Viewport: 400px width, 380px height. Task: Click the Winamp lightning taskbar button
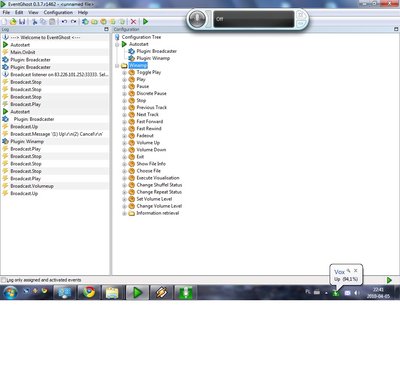[x=161, y=293]
